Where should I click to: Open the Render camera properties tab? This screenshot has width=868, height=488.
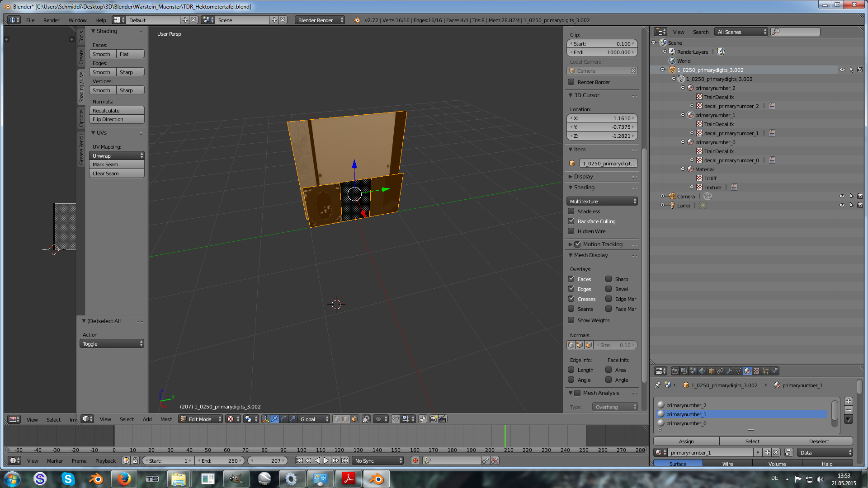click(675, 371)
